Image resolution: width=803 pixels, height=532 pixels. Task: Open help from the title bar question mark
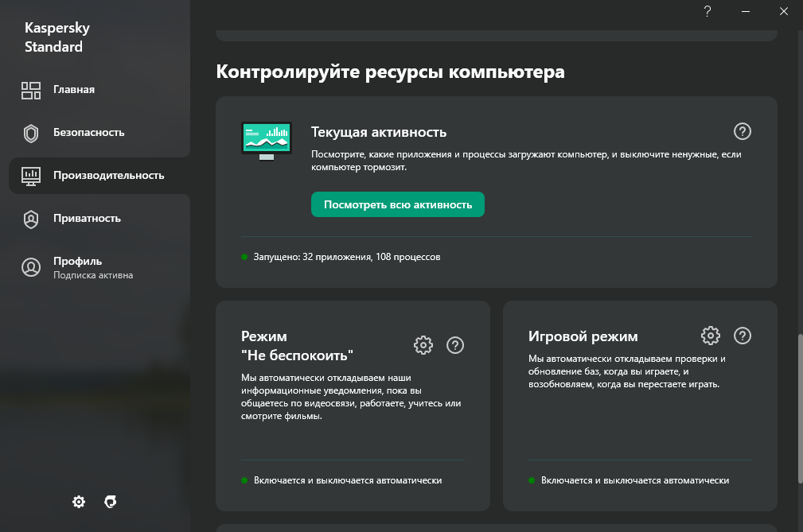707,11
